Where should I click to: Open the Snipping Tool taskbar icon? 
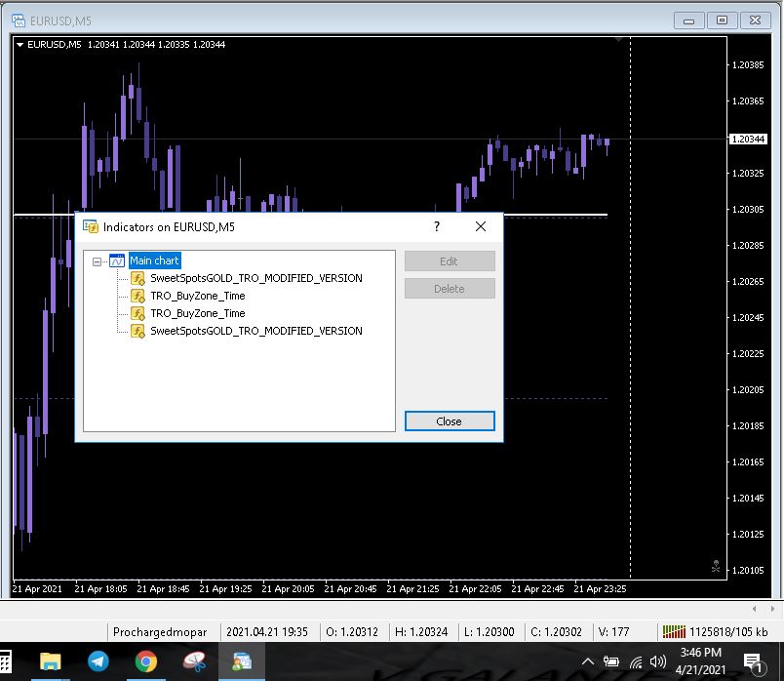click(194, 661)
